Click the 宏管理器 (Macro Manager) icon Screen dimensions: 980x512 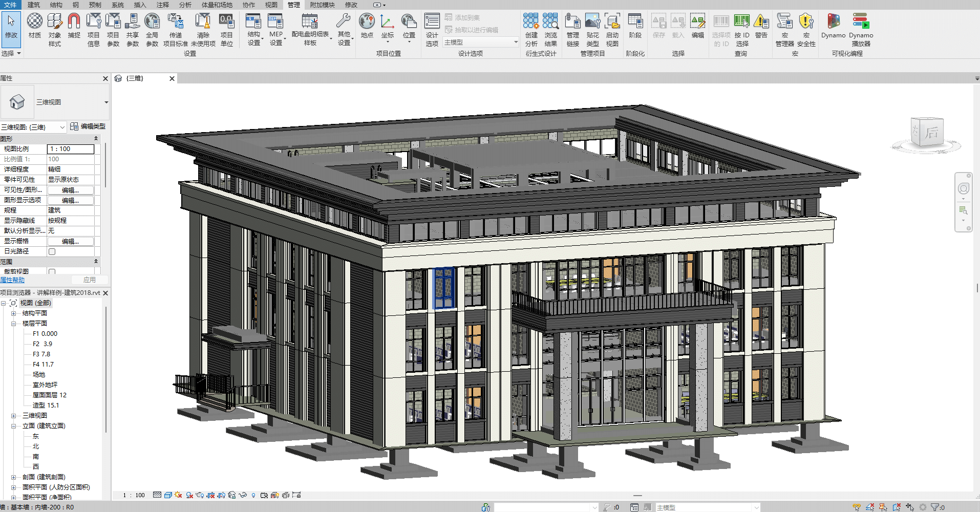click(784, 28)
